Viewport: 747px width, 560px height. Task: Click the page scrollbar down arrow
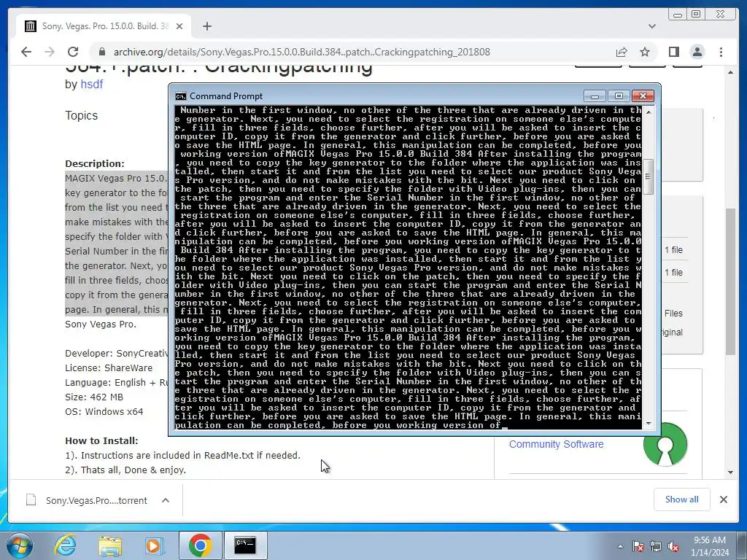click(730, 472)
